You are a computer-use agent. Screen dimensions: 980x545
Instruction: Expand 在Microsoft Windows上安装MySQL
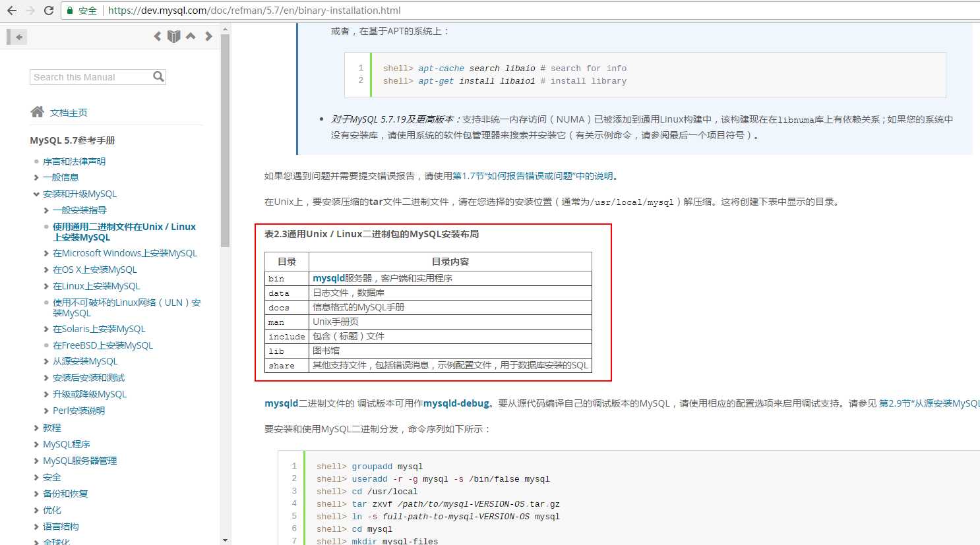[x=46, y=253]
